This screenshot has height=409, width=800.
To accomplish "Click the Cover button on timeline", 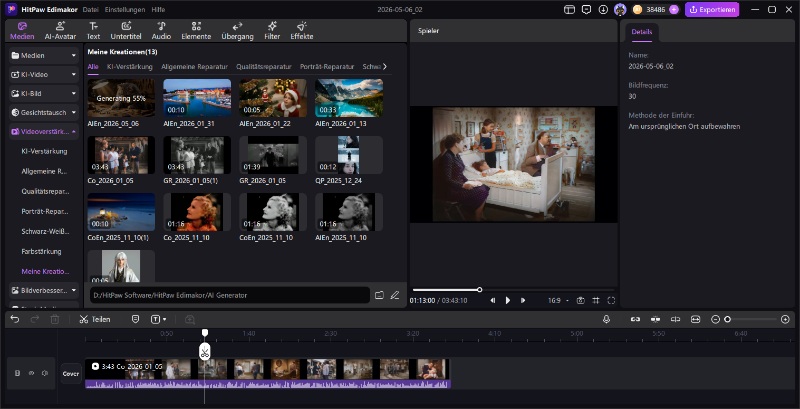I will coord(71,373).
